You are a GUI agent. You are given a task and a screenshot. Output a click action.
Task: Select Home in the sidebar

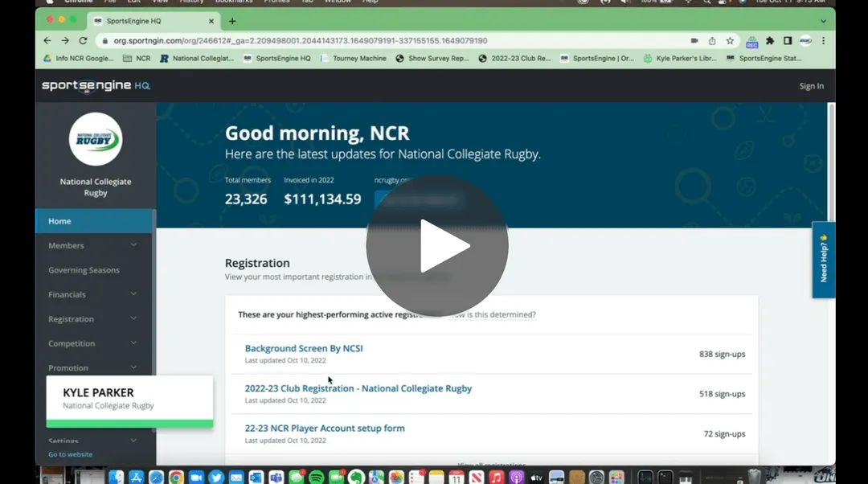[94, 221]
